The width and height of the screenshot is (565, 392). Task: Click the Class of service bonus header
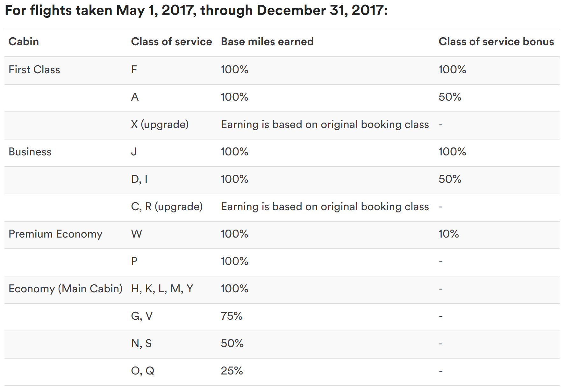pos(496,42)
